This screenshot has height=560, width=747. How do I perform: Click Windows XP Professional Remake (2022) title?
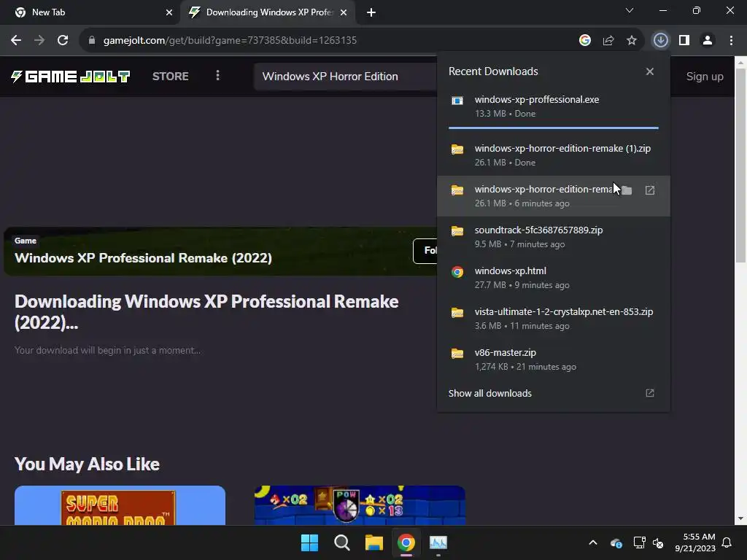coord(143,258)
